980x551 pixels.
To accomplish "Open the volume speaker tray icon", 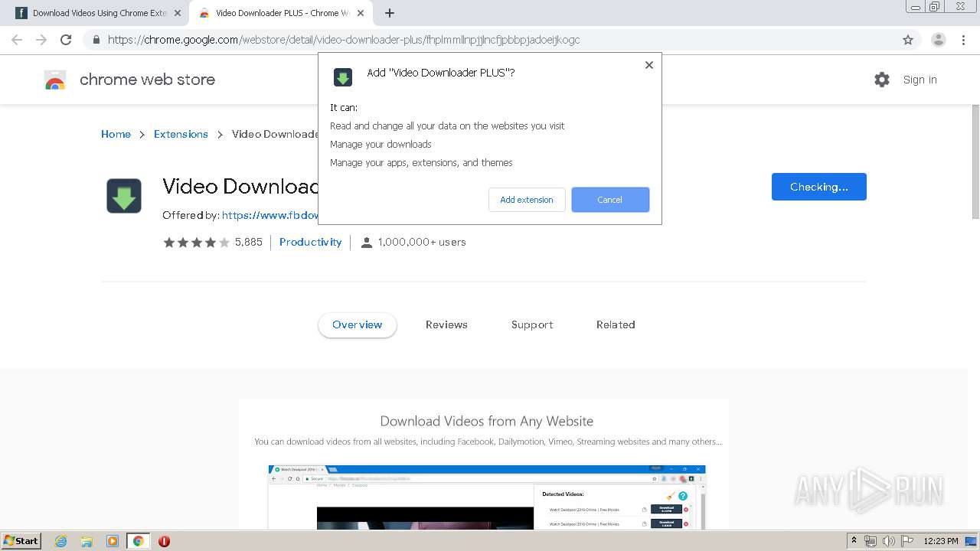I will click(x=889, y=541).
